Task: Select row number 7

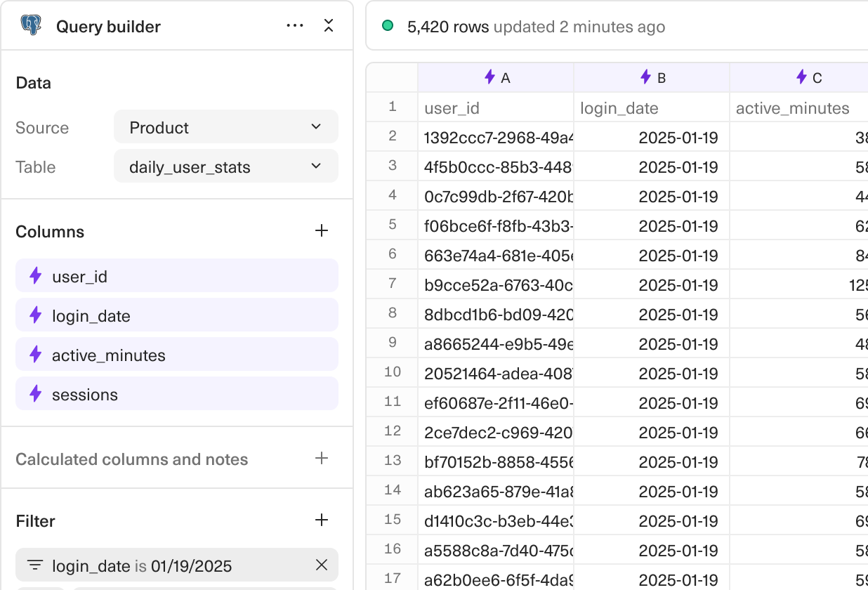Action: 393,284
